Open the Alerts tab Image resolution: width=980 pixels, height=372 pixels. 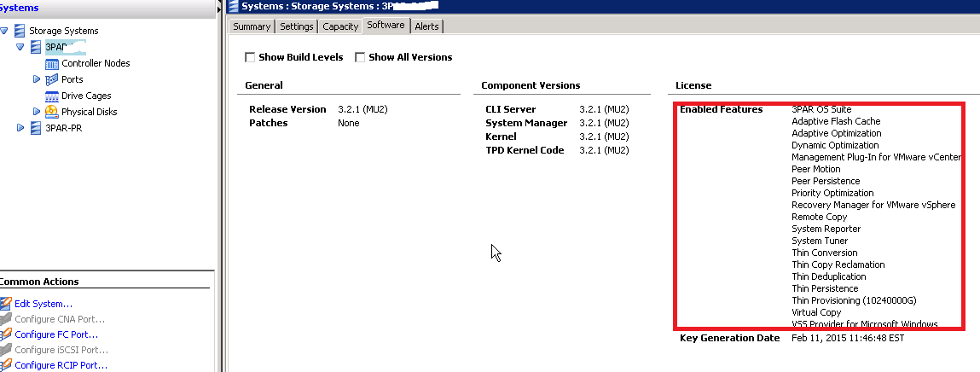coord(426,26)
